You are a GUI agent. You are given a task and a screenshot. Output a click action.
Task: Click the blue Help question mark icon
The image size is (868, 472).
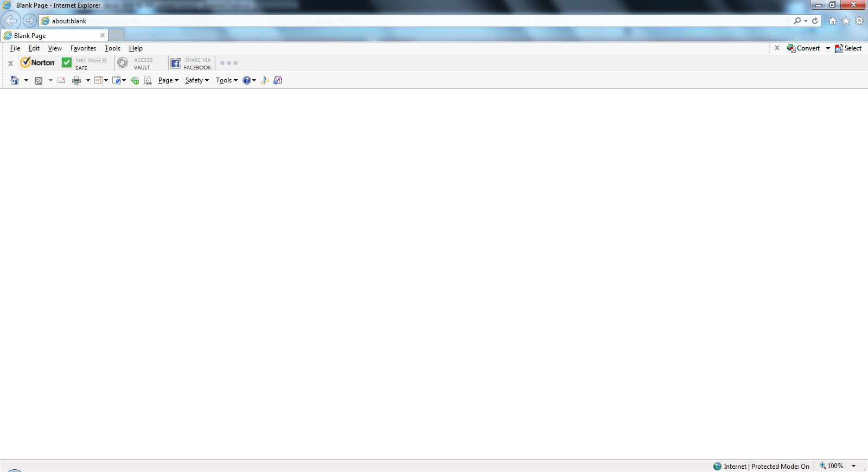tap(247, 80)
